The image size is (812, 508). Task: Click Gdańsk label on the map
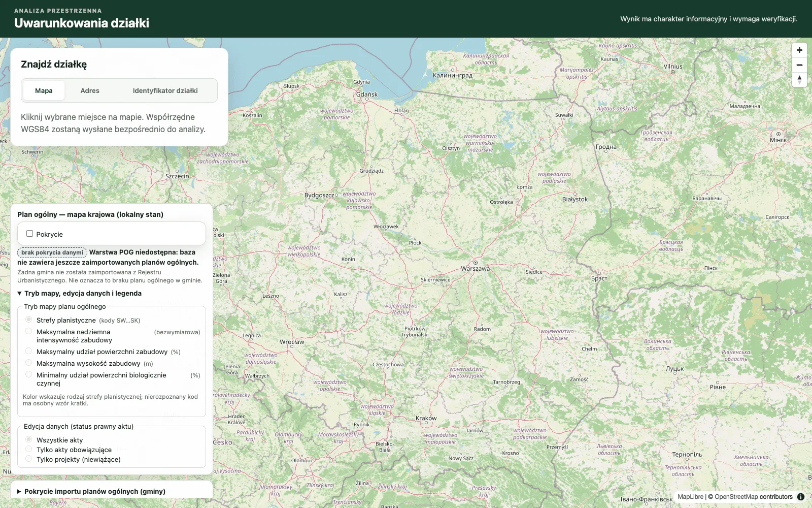tap(367, 94)
